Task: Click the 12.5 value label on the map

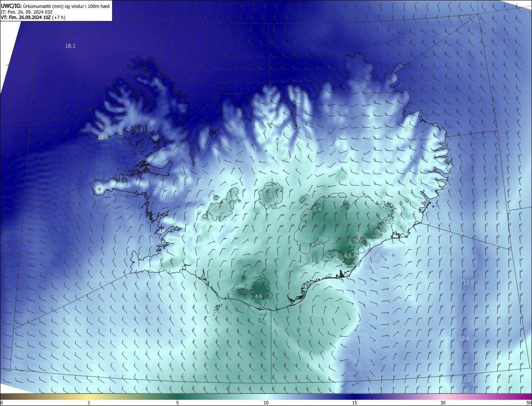Action: pyautogui.click(x=468, y=282)
